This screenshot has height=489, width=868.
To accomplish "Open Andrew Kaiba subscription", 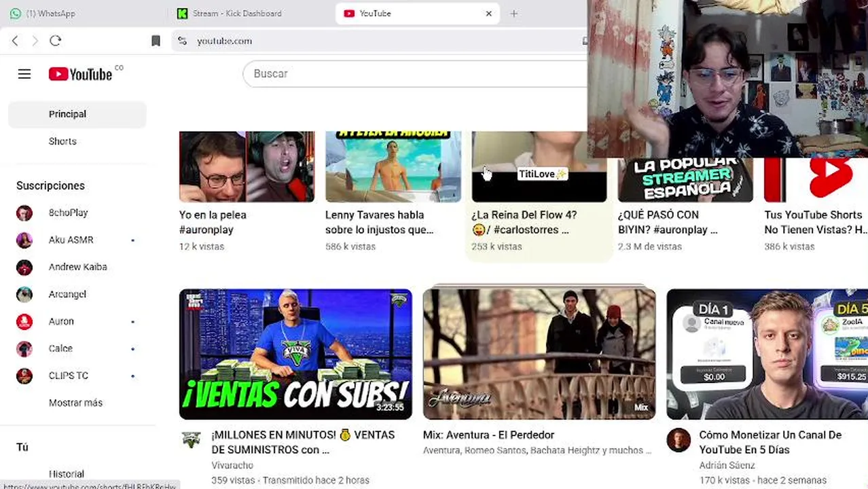I will click(77, 267).
